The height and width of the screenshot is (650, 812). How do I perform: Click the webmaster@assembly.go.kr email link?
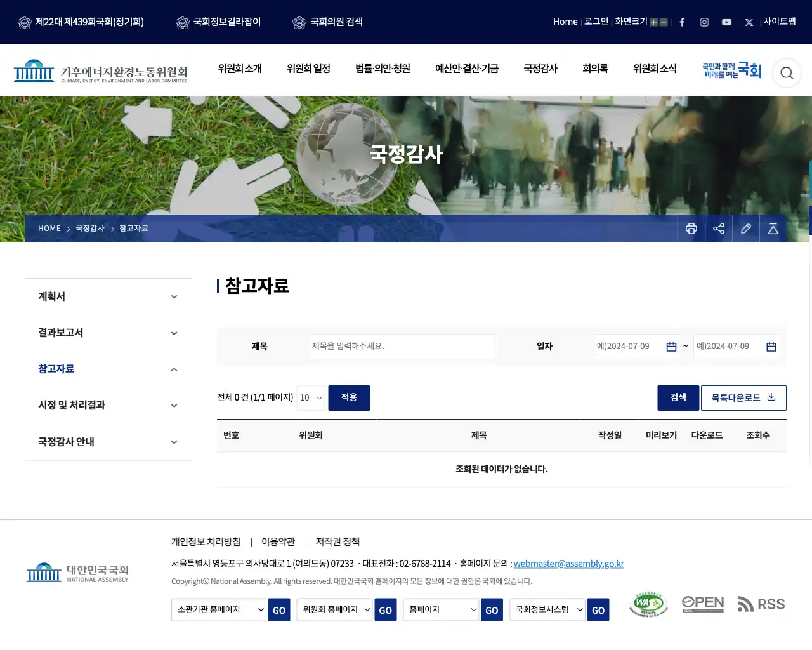click(569, 564)
